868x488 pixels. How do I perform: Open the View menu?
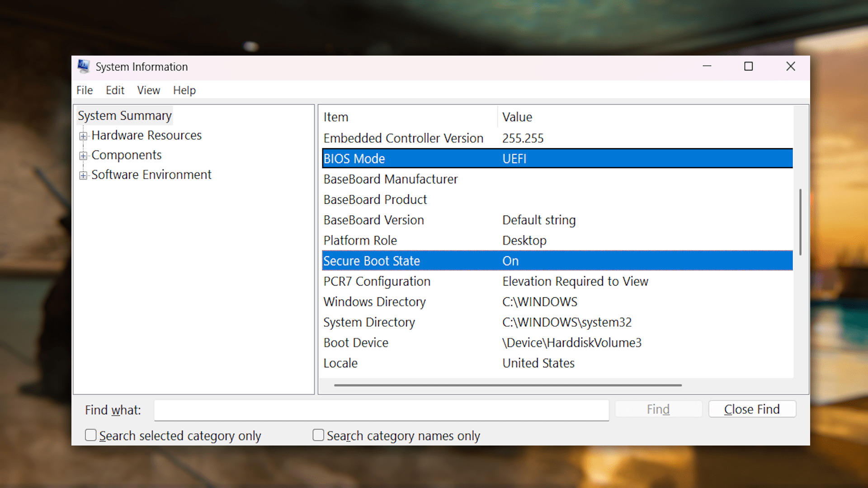coord(148,90)
